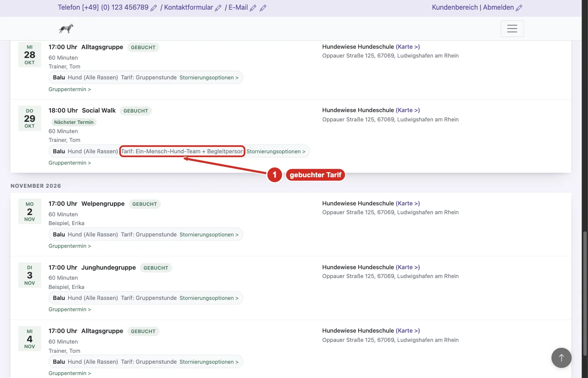Open Karte link for Junghundegruppe

coord(408,267)
